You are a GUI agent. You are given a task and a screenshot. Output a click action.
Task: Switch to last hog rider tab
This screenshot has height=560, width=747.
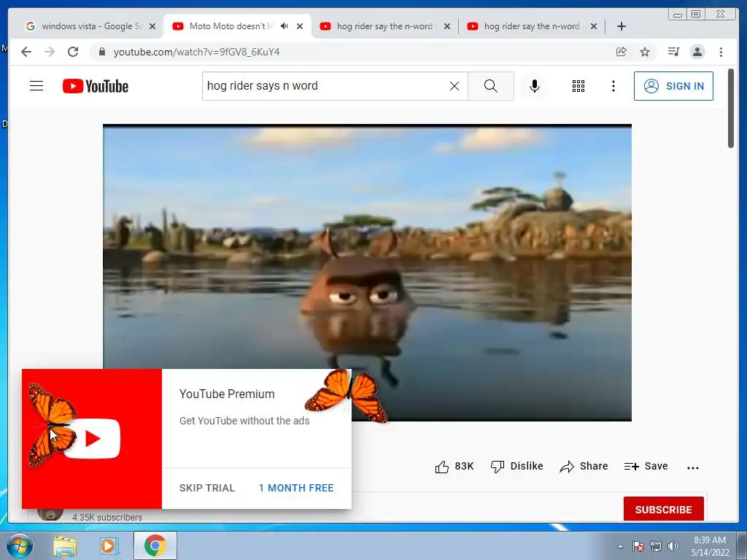[531, 26]
